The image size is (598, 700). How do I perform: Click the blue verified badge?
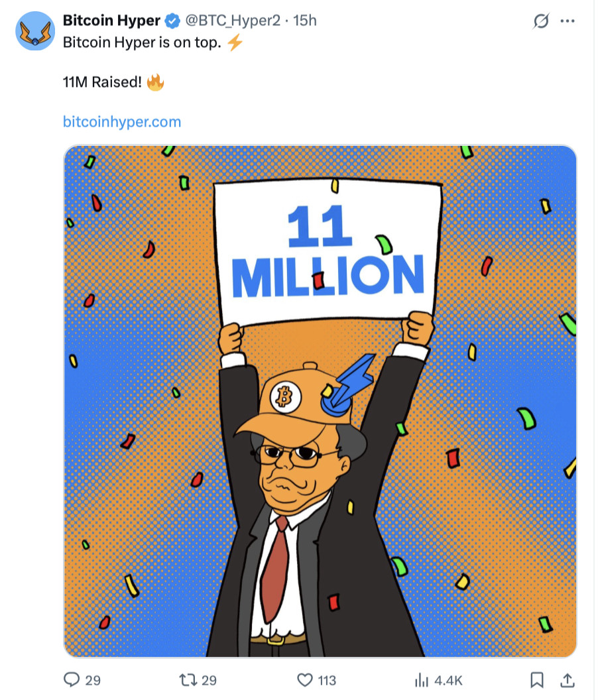(x=172, y=21)
